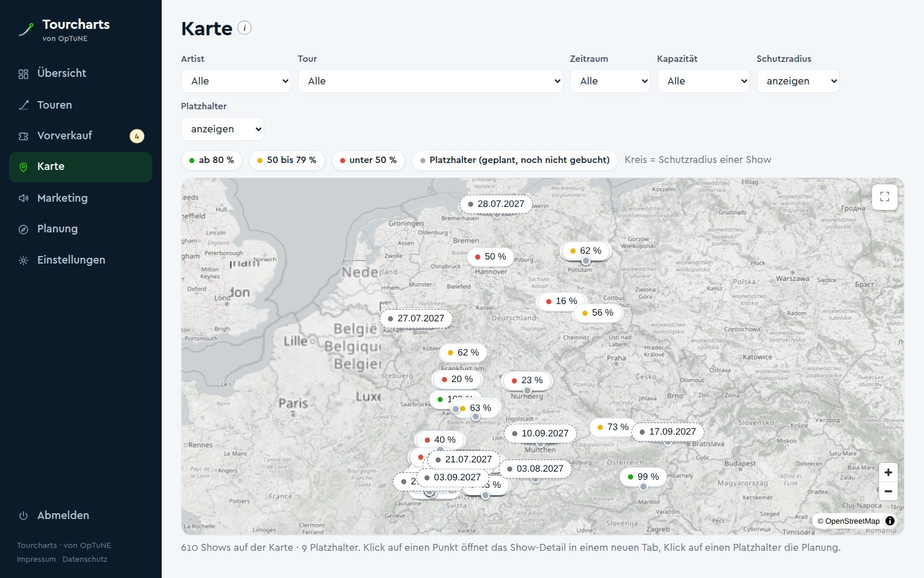The width and height of the screenshot is (924, 578).
Task: Click the 16 % show marker
Action: click(x=561, y=301)
